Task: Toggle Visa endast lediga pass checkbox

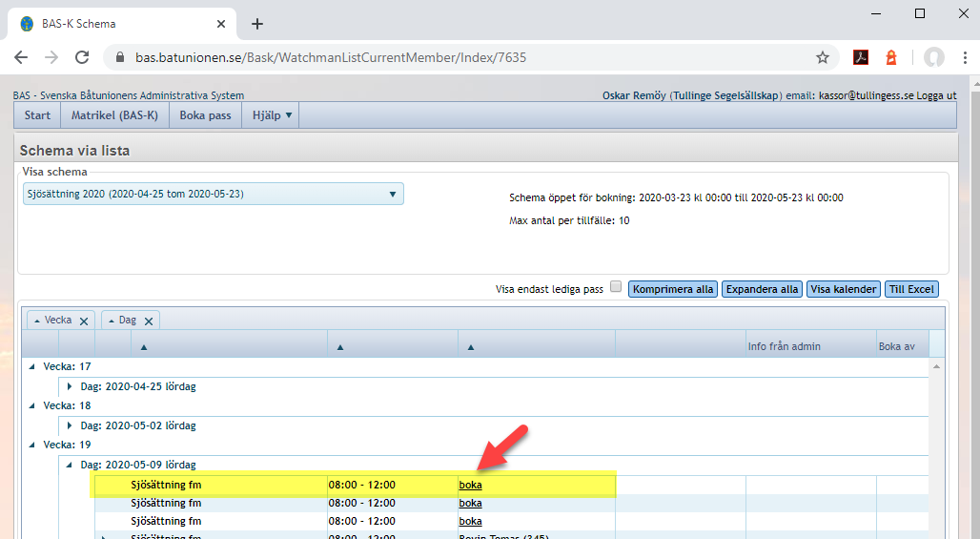Action: pyautogui.click(x=616, y=287)
